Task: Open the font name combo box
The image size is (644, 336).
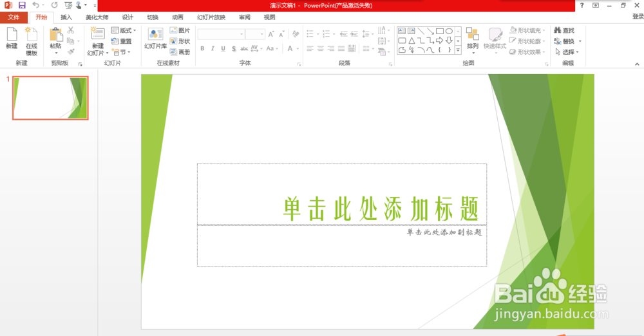Action: tap(221, 34)
